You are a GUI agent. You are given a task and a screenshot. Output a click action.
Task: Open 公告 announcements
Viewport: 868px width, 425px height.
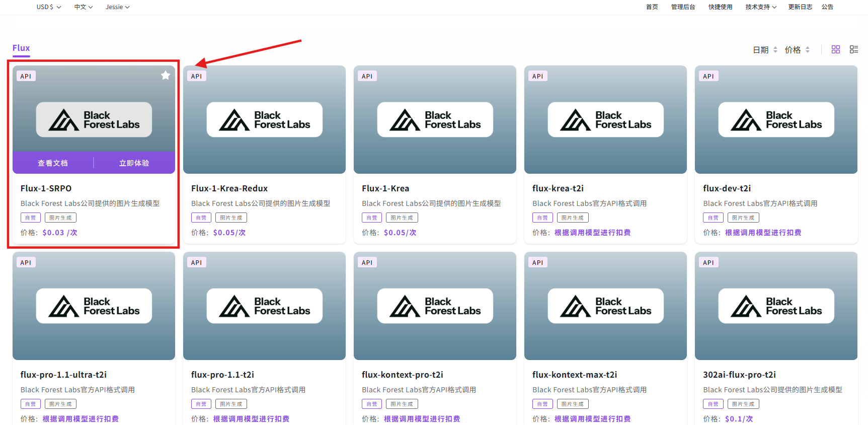click(827, 7)
